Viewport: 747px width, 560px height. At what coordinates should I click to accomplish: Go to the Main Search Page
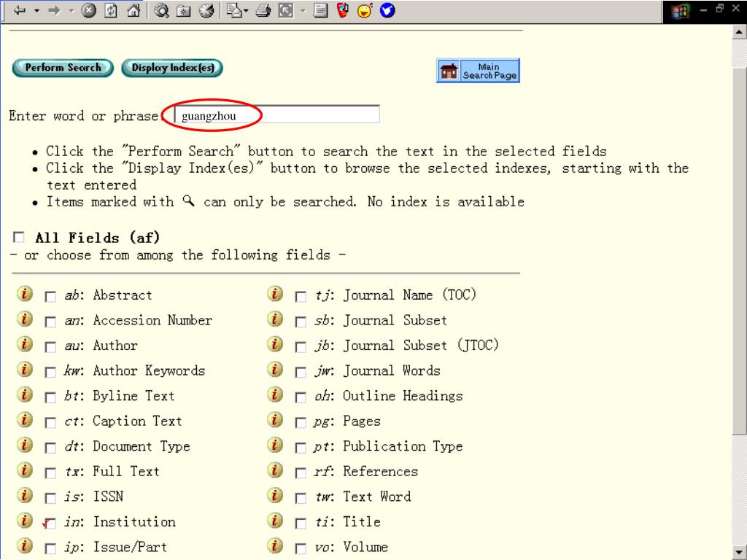[x=478, y=71]
